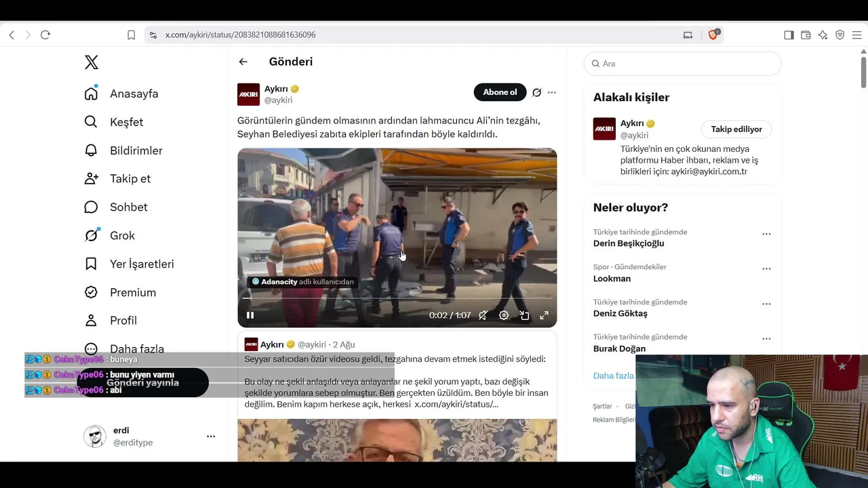Screen dimensions: 868x488
Task: Click the Anasayfa home icon
Action: click(x=91, y=94)
